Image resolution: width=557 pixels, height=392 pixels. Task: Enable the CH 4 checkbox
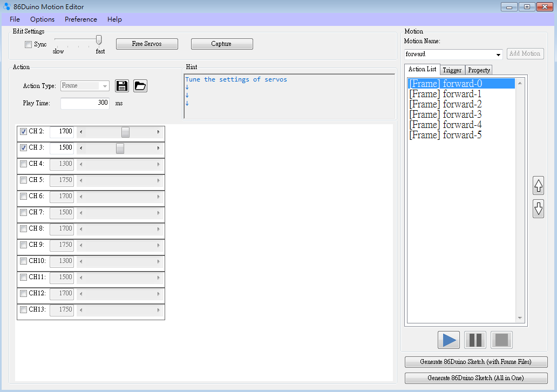23,164
